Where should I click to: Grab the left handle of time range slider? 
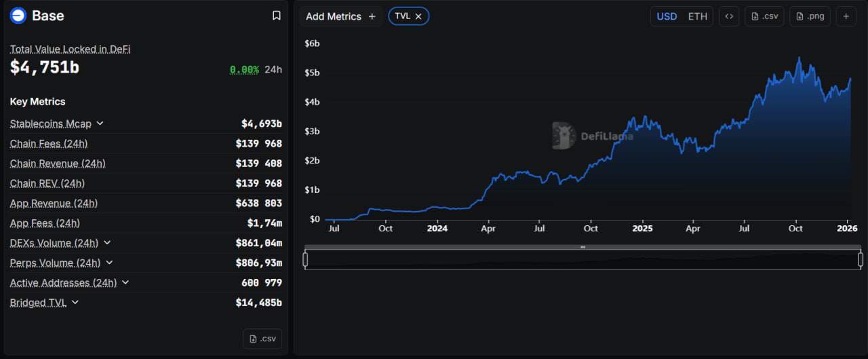[x=305, y=259]
